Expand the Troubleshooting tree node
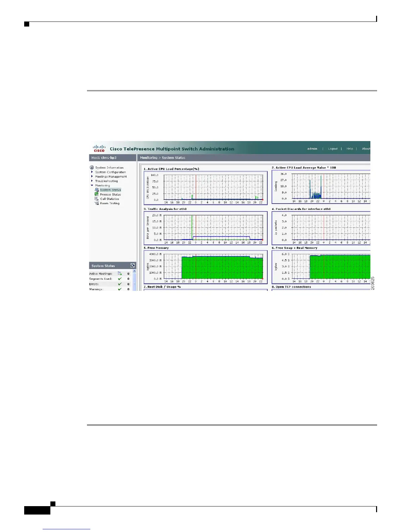The width and height of the screenshot is (411, 532). point(92,181)
